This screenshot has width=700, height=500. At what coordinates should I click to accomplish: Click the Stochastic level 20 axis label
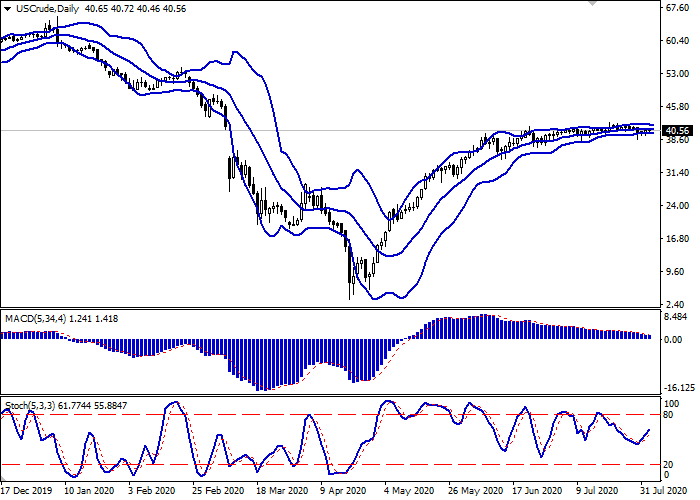click(672, 464)
